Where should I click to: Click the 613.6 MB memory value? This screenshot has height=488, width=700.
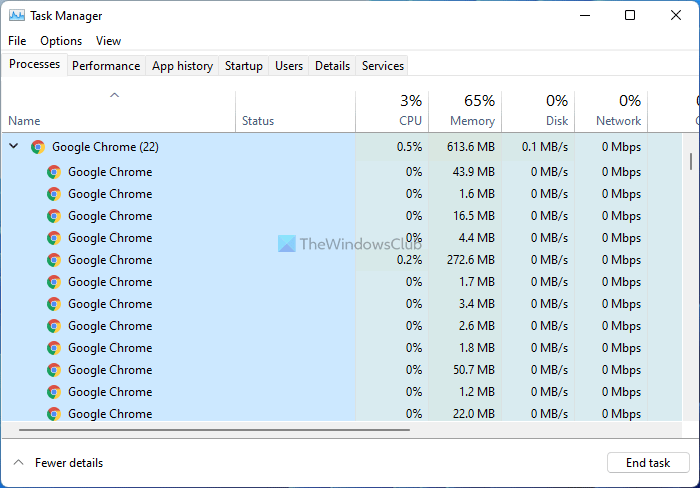click(x=471, y=147)
